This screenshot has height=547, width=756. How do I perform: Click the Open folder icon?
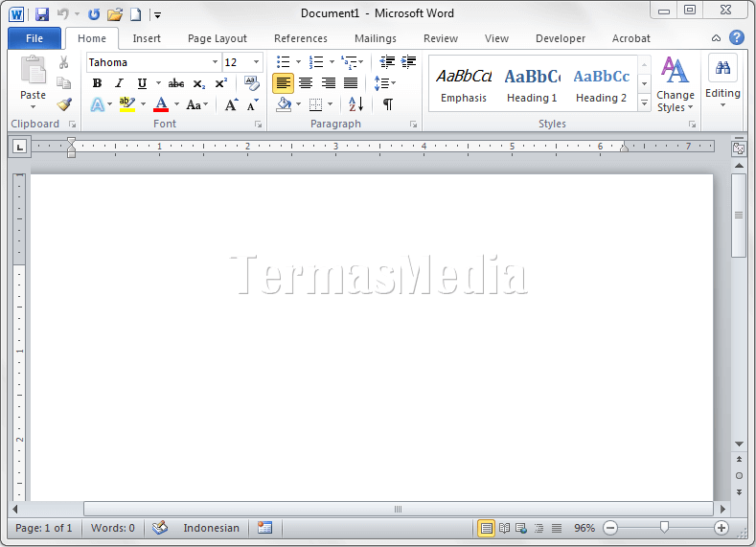115,14
